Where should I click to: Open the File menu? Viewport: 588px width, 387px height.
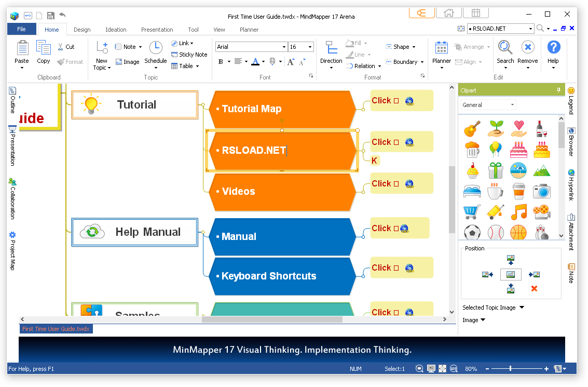[x=21, y=29]
